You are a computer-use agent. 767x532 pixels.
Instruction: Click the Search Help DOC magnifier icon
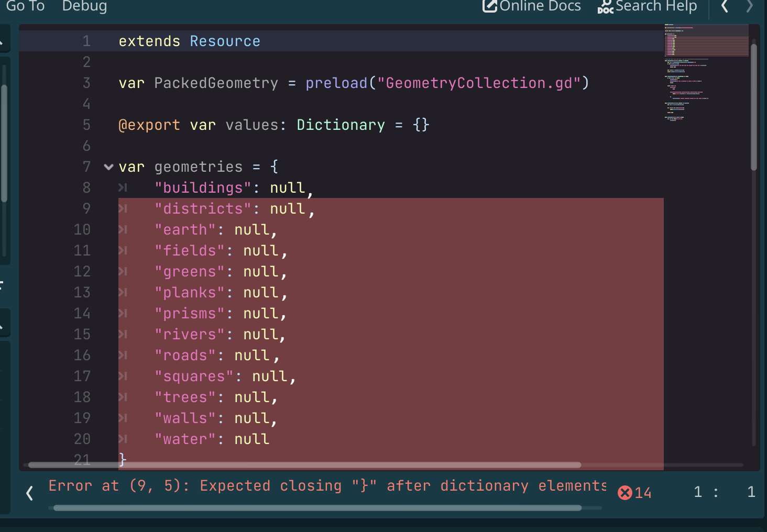click(606, 7)
